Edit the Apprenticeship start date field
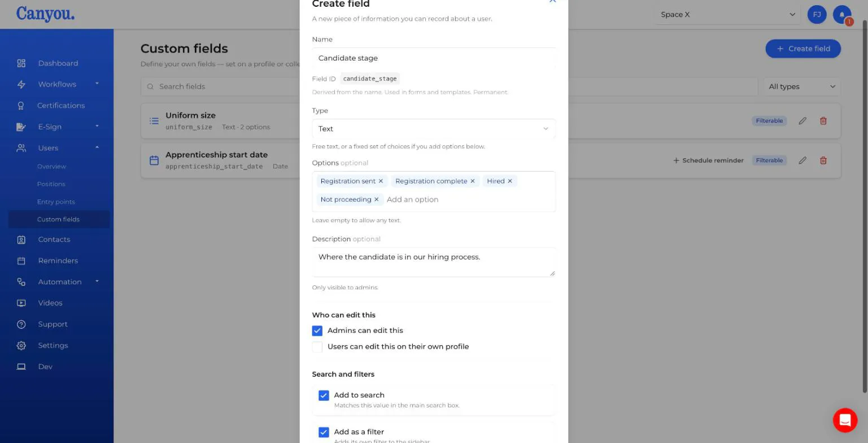The image size is (868, 443). [802, 160]
